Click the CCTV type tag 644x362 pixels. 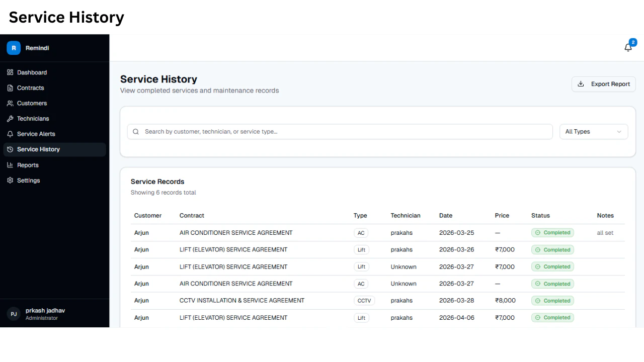(364, 301)
